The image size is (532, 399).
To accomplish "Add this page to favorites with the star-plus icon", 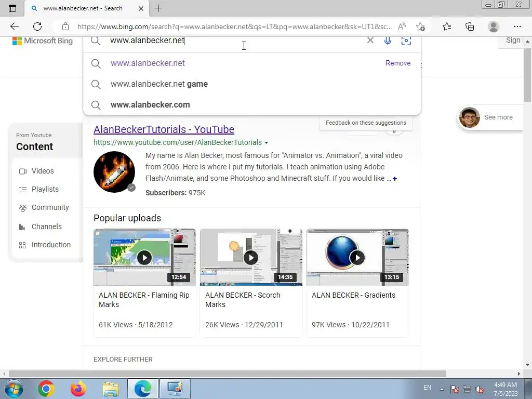I will coord(420,26).
